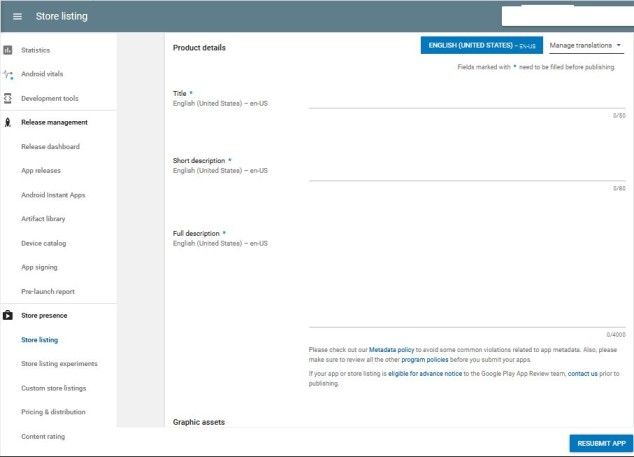Open App signing page
Screen dimensions: 634x457
point(39,267)
